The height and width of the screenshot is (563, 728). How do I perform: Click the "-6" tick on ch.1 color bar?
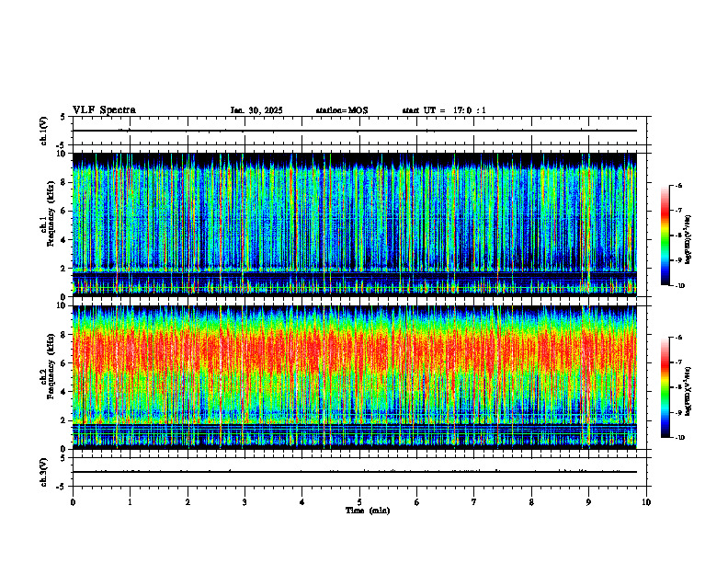click(x=679, y=186)
